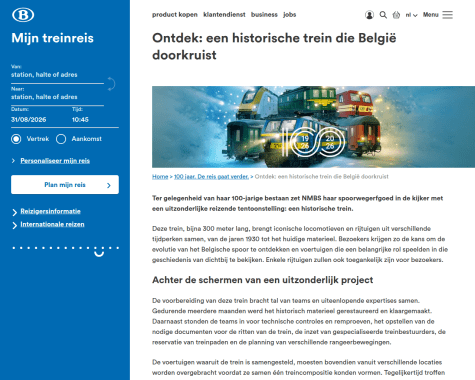Click current breadcrumb 'Ontdek: een historische trein die België doorkruist'
The width and height of the screenshot is (475, 380).
click(322, 177)
